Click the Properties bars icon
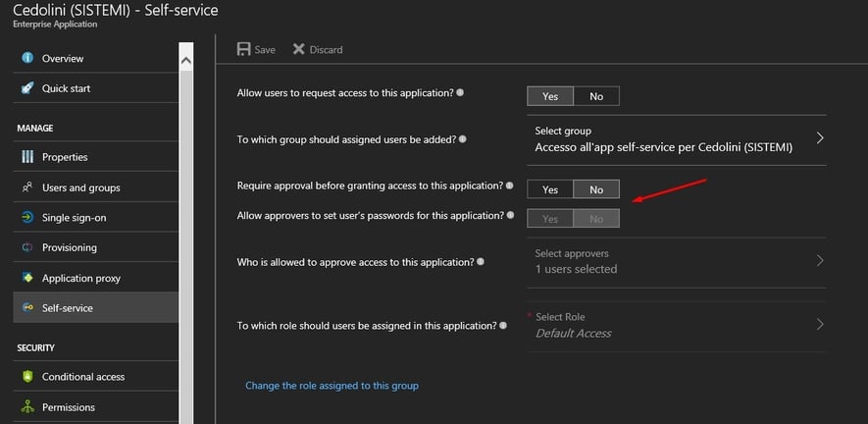 (x=26, y=157)
